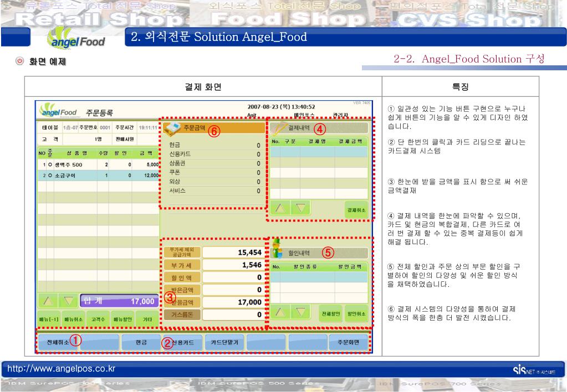Click the 주문시간 value 19:11:11
Screen dimensions: 567x392
pos(148,127)
